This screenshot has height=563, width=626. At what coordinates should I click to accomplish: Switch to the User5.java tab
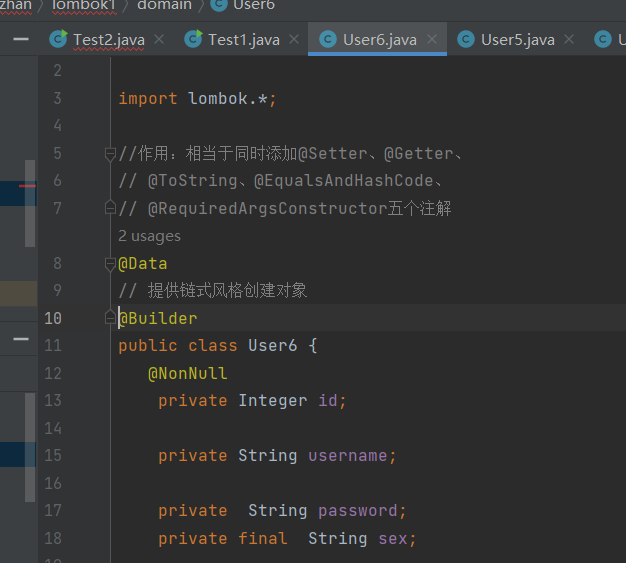point(517,40)
